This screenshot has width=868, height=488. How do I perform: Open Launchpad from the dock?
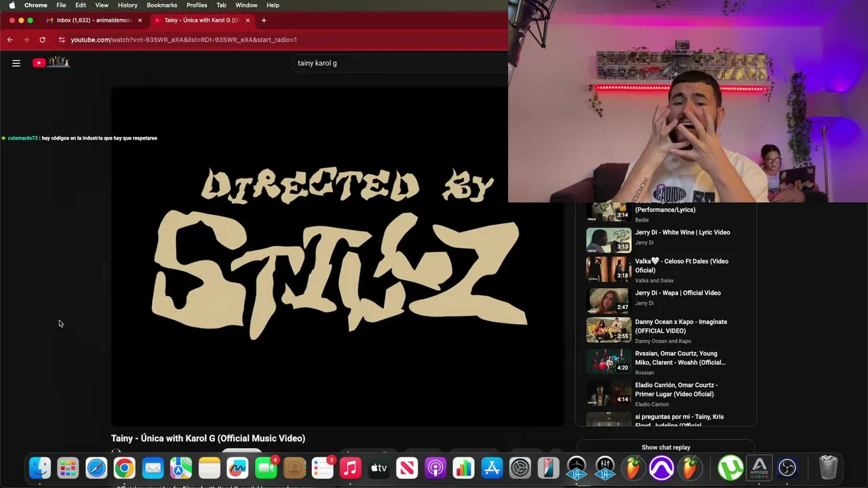[x=68, y=468]
